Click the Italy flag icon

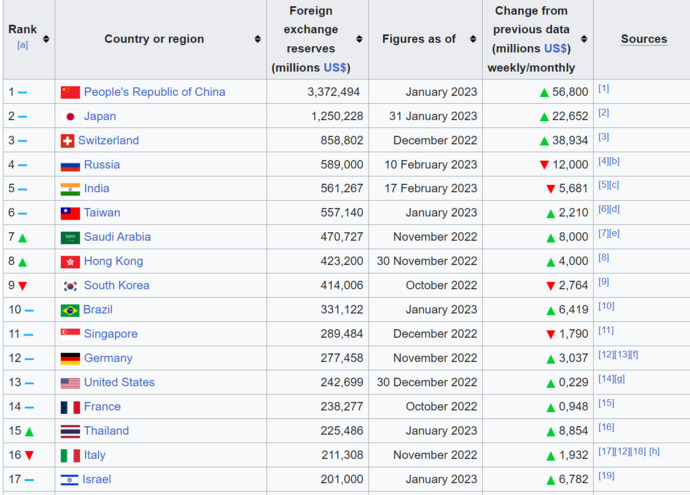pyautogui.click(x=70, y=455)
